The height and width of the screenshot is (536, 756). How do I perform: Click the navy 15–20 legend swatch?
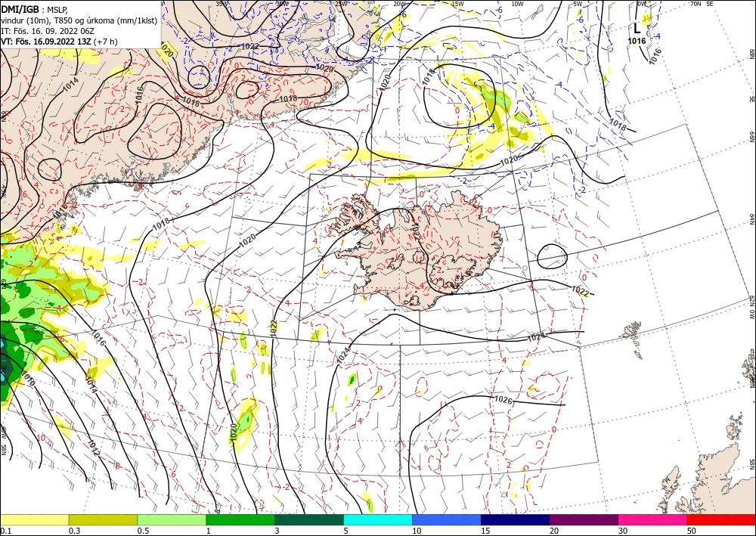pos(516,519)
